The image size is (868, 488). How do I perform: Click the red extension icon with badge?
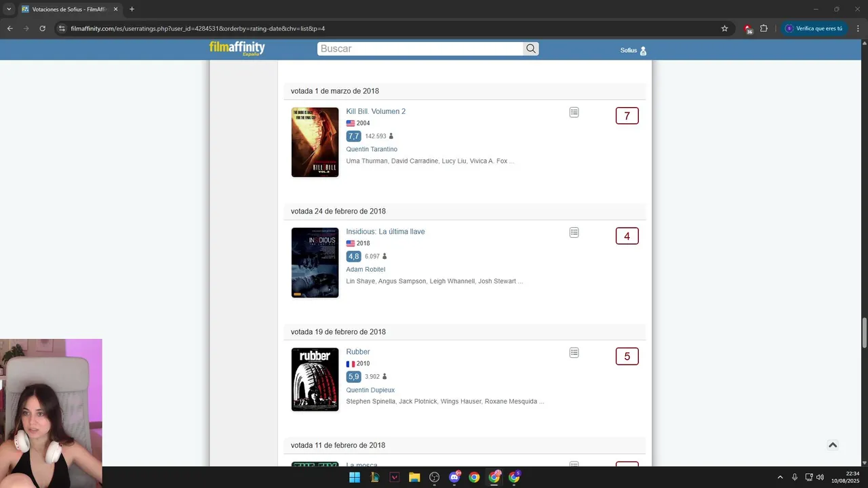748,29
